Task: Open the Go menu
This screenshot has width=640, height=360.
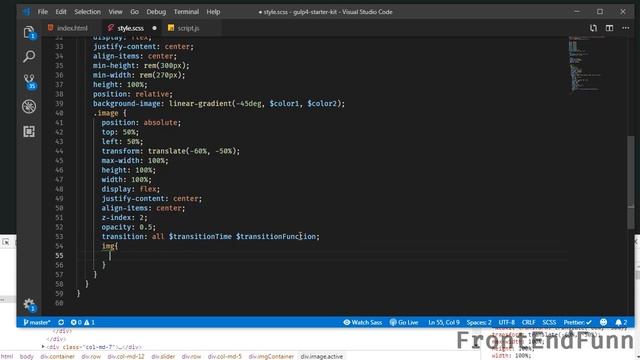Action: coord(134,12)
